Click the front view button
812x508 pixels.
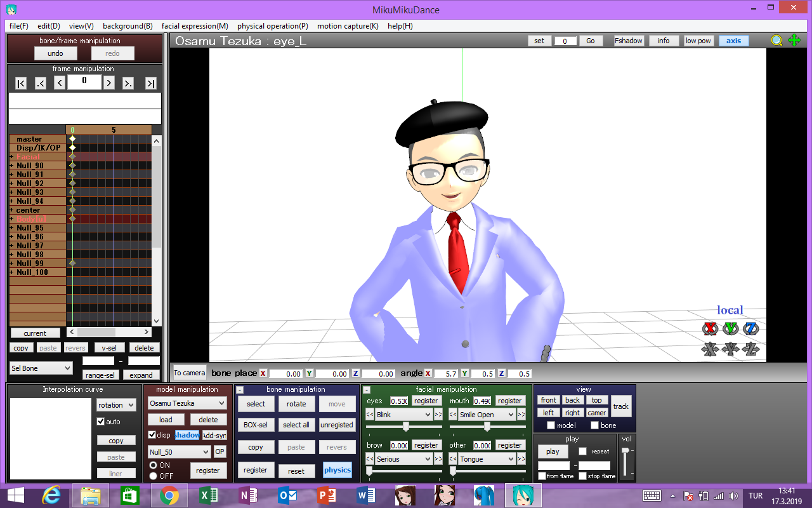pyautogui.click(x=549, y=400)
